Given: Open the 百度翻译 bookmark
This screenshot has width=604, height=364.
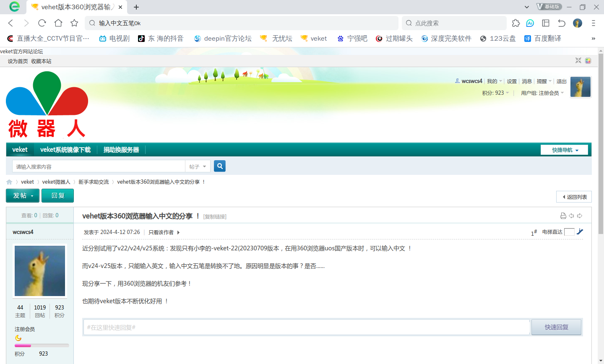Looking at the screenshot, I should [x=543, y=39].
